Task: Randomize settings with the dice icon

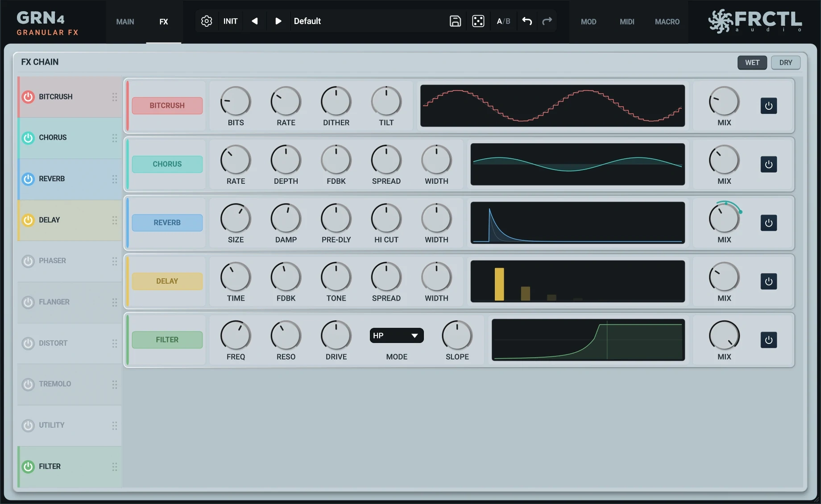Action: [478, 21]
